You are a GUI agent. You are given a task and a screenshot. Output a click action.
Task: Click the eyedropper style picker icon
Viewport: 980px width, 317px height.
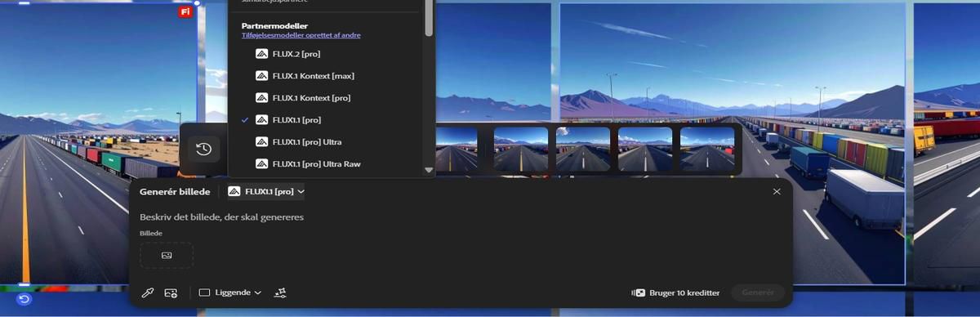(x=148, y=292)
